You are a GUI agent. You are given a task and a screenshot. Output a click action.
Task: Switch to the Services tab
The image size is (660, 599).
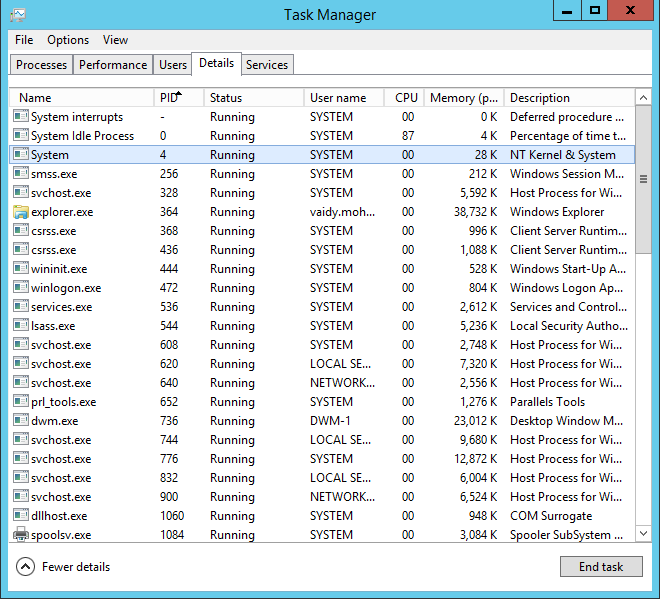coord(267,65)
